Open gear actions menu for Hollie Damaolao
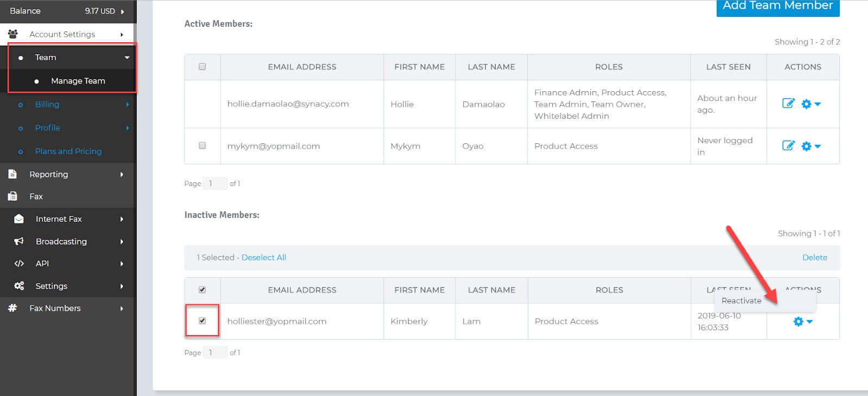Screen dimensions: 868x396 pos(810,104)
